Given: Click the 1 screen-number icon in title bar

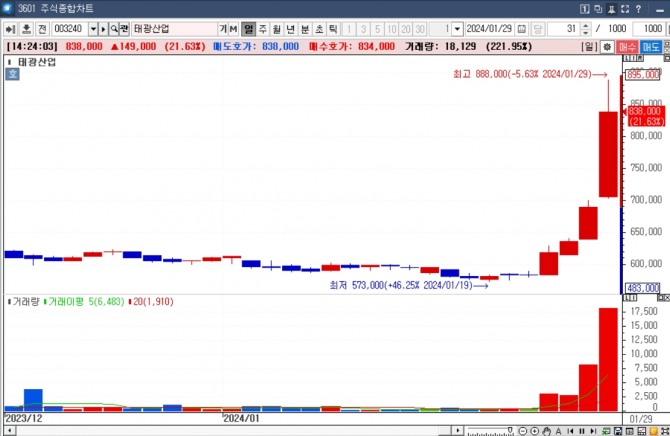Looking at the screenshot, I should (585, 9).
